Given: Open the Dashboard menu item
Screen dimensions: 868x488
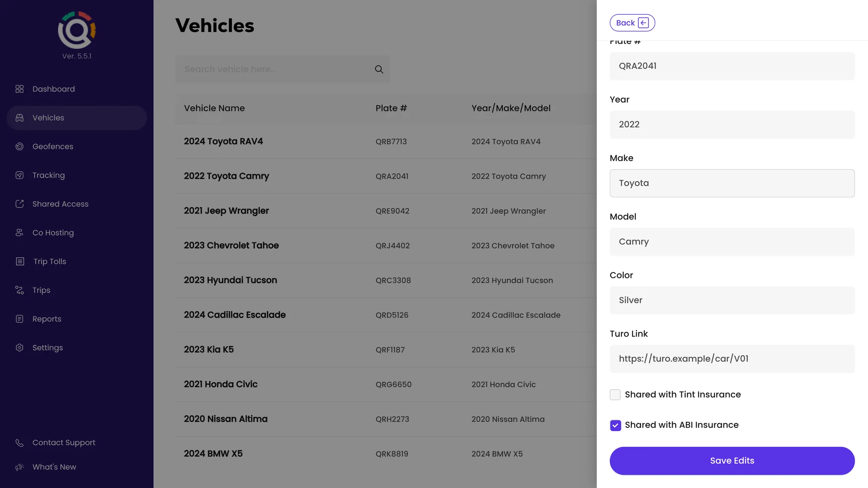Looking at the screenshot, I should point(77,89).
